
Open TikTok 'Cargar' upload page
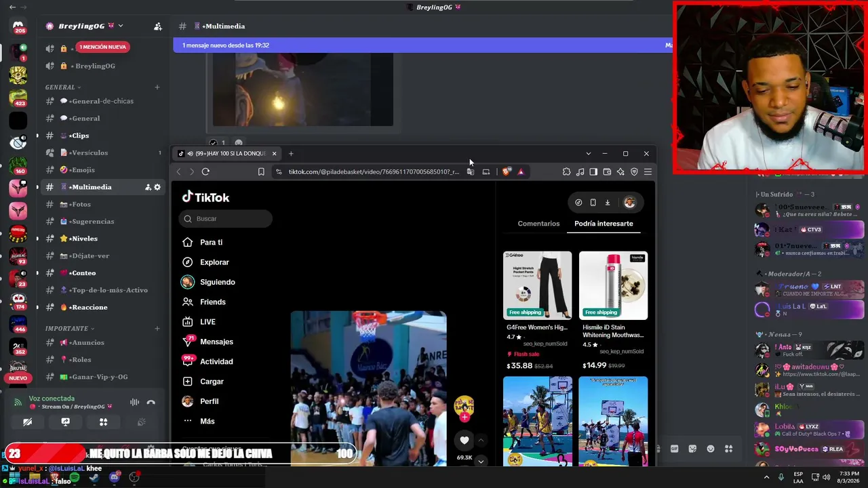(x=202, y=382)
